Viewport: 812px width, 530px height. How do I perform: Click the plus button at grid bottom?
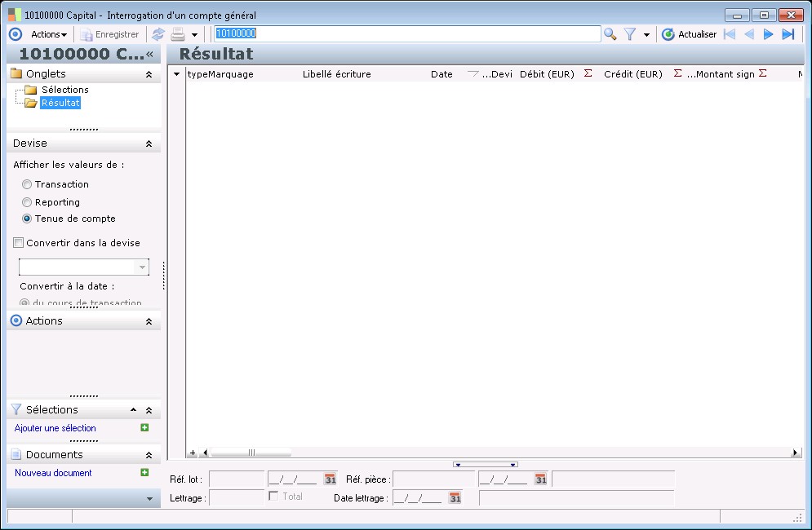[x=192, y=453]
